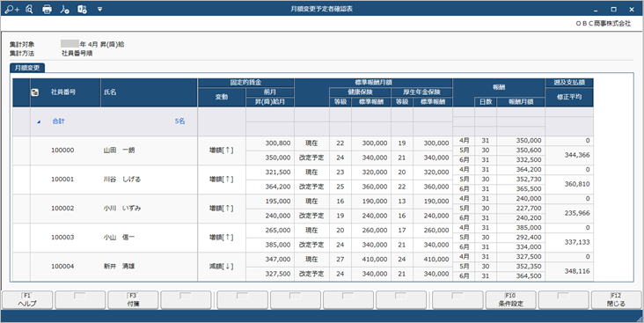Click the name 川谷 しげる
The height and width of the screenshot is (323, 644).
click(122, 180)
